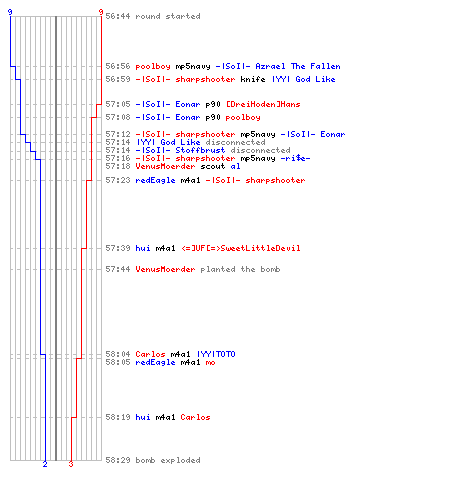Click the 57:12 timestamp entry
This screenshot has width=450, height=500.
tap(118, 134)
